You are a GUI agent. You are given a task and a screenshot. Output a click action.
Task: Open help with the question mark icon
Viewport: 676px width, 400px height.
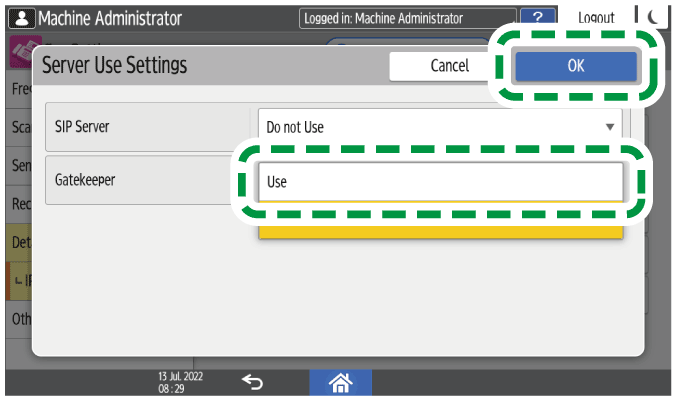point(538,18)
